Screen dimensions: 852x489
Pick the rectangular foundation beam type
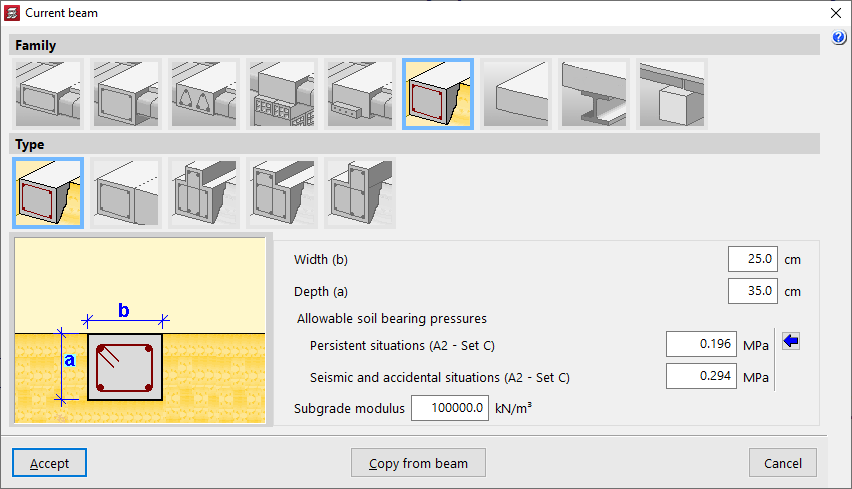pyautogui.click(x=48, y=193)
